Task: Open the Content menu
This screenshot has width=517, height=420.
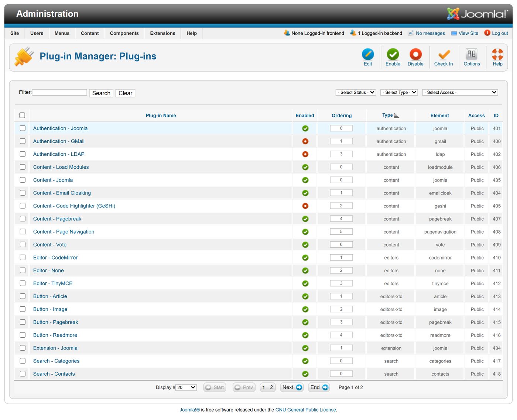Action: (x=90, y=33)
